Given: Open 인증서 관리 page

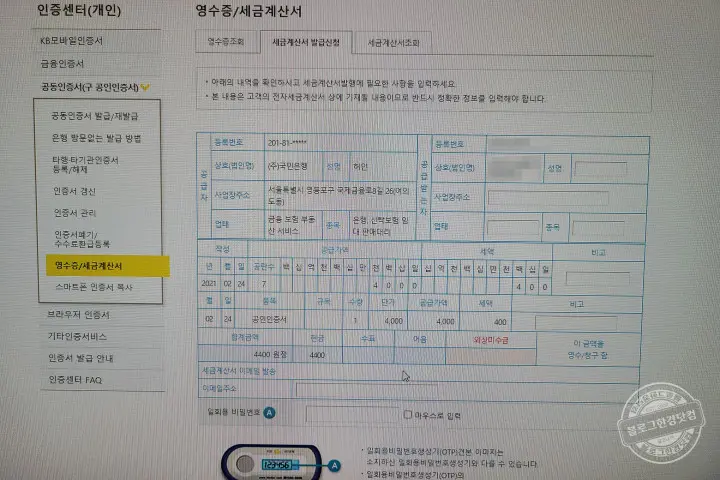Looking at the screenshot, I should [75, 213].
